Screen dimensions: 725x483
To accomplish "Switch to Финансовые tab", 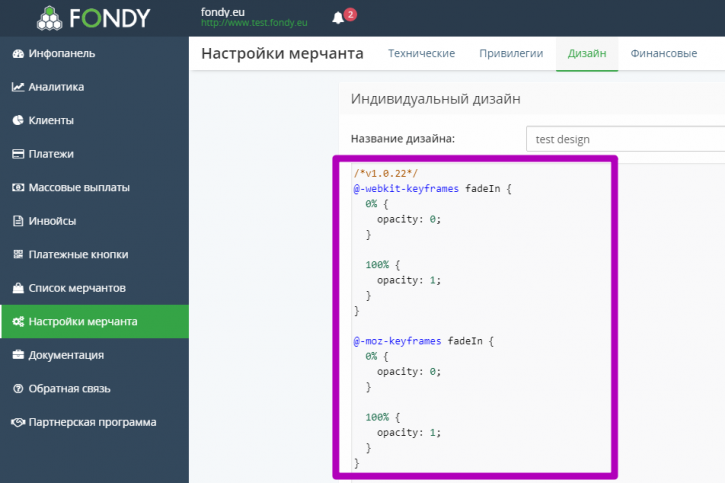I will (664, 54).
